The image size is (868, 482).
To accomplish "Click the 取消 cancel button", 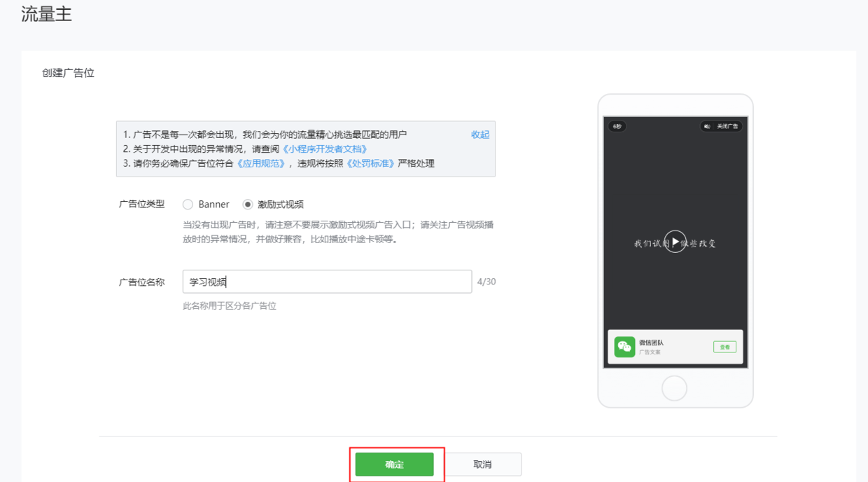I will 482,464.
